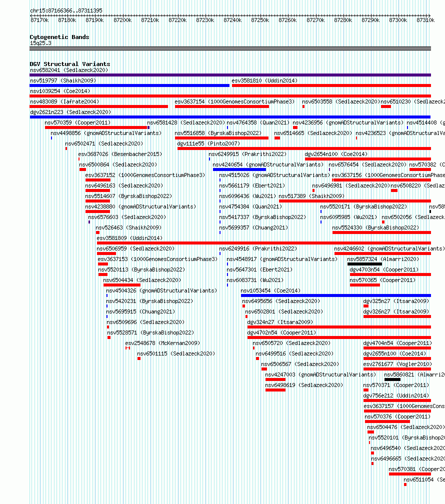Select nsv5516858 (ByrskaBishop2022) label
The width and height of the screenshot is (445, 504).
point(218,133)
